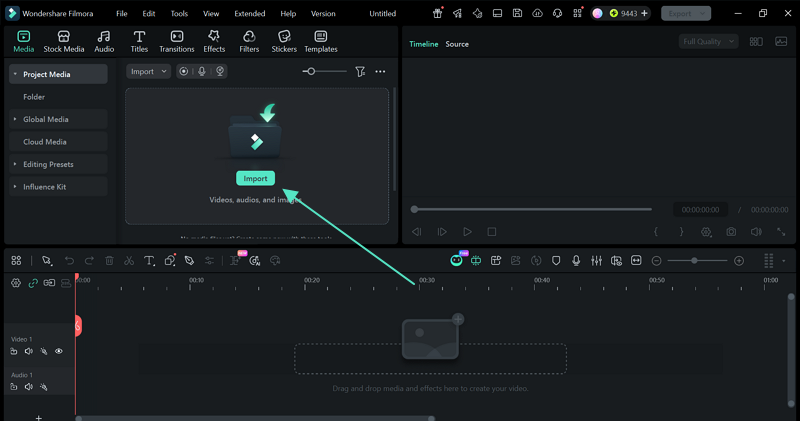Open the Transitions tab
The image size is (800, 421).
(177, 41)
